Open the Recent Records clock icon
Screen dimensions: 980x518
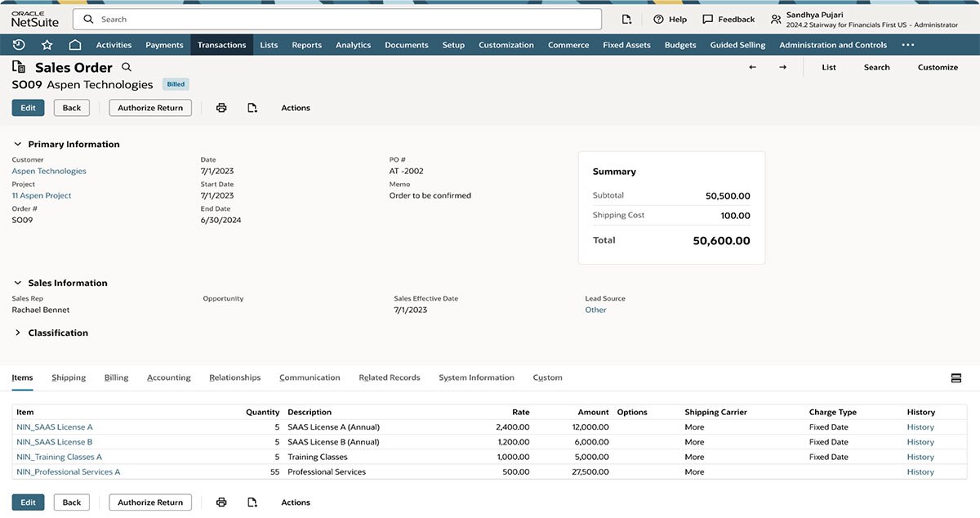point(19,45)
